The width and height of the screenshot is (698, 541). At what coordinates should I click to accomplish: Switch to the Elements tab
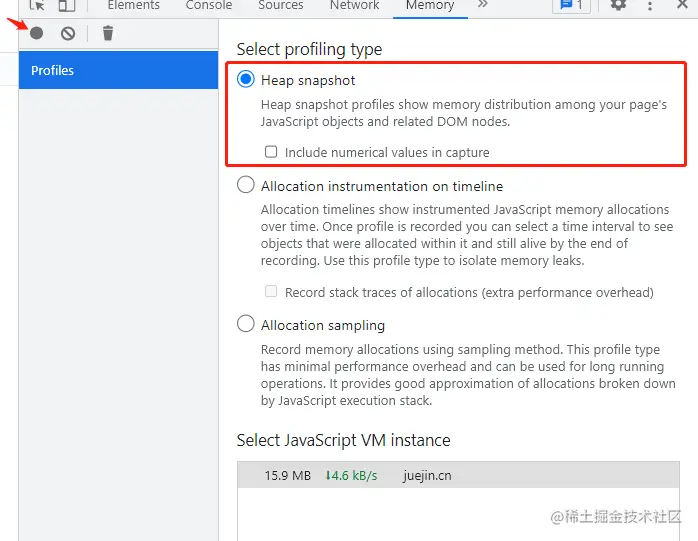pos(134,5)
